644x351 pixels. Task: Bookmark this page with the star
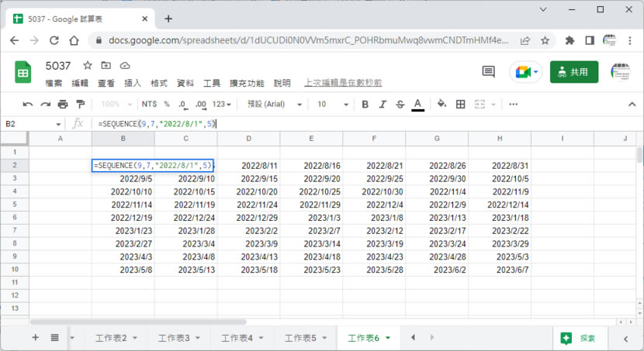[x=545, y=40]
